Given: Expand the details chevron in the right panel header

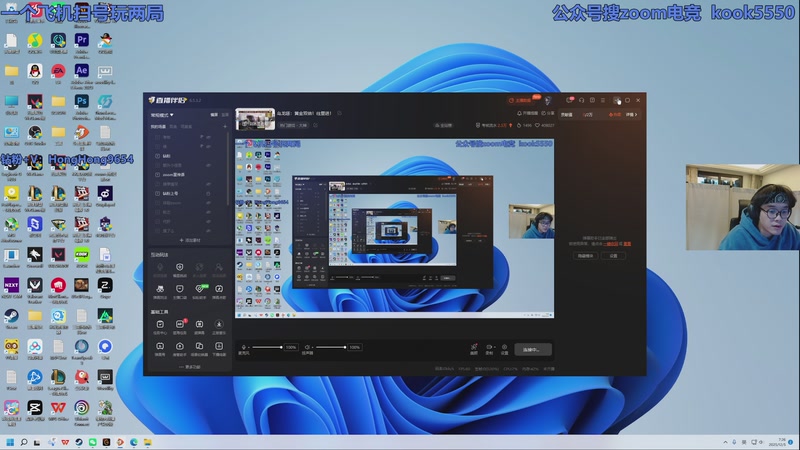Looking at the screenshot, I should coord(637,115).
